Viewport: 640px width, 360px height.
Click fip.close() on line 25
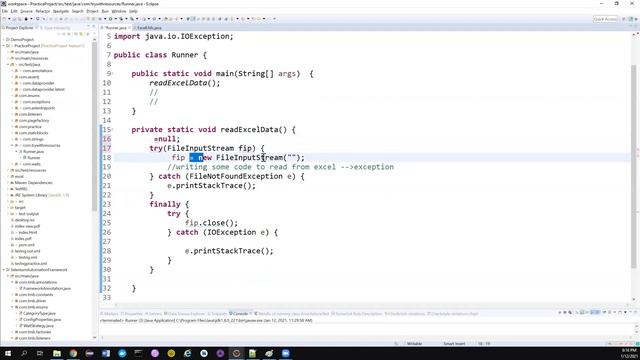[211, 223]
